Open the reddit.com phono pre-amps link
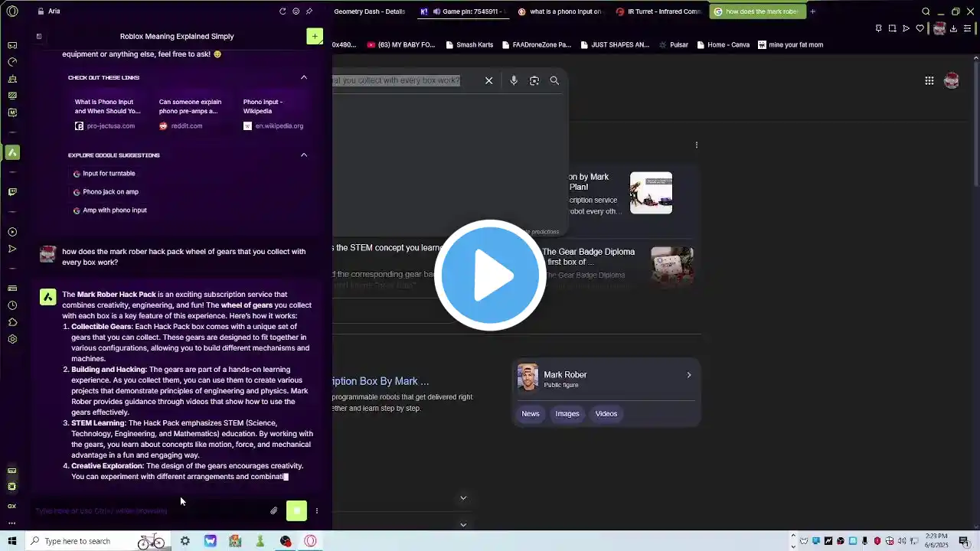980x551 pixels. tap(192, 113)
